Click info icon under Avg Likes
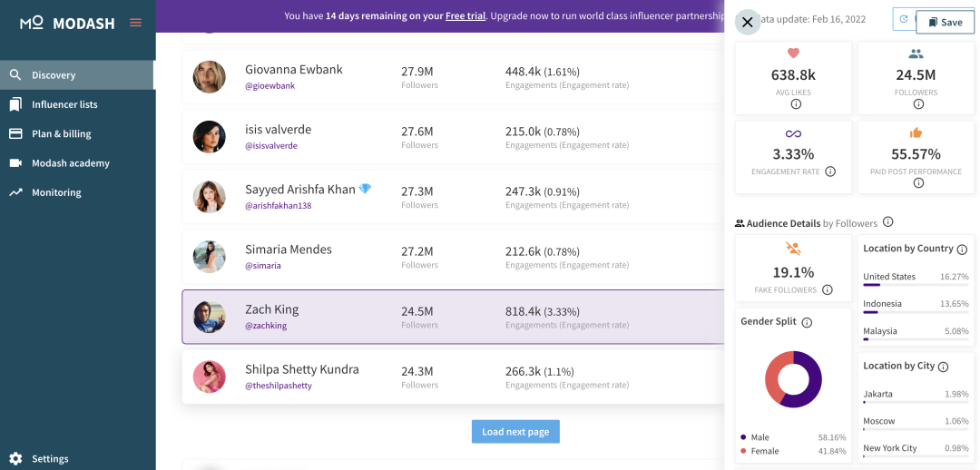The width and height of the screenshot is (980, 470). pos(796,104)
